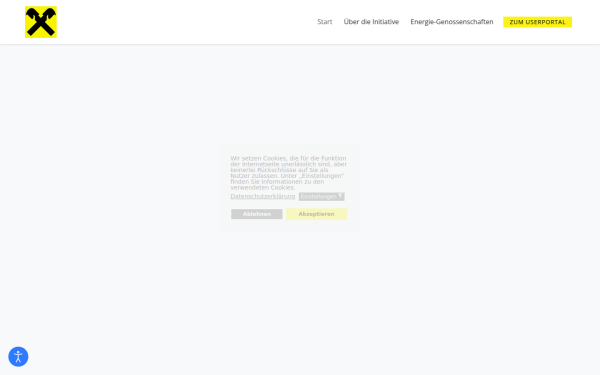
Task: Open the blue accessibility widget icon
Action: [x=18, y=357]
